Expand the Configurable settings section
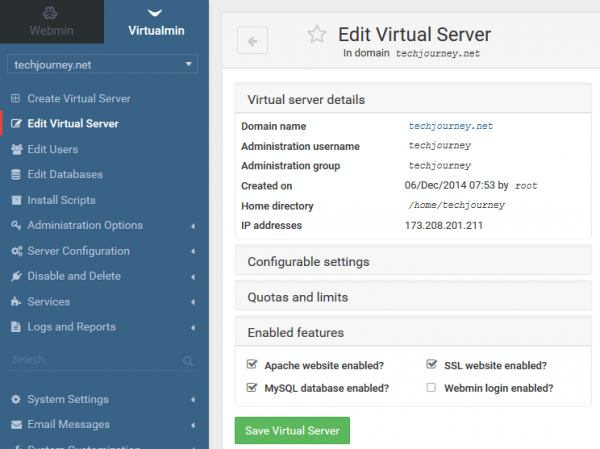The width and height of the screenshot is (600, 449). click(413, 261)
